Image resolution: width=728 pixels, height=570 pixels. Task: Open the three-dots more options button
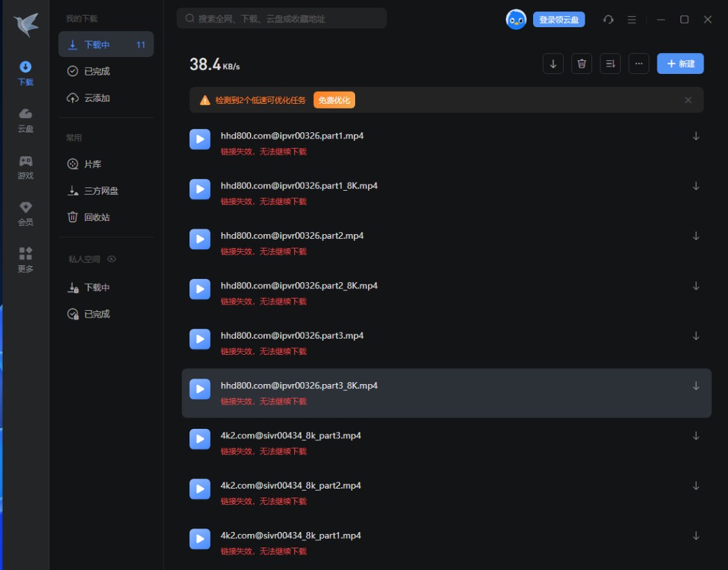(x=639, y=64)
